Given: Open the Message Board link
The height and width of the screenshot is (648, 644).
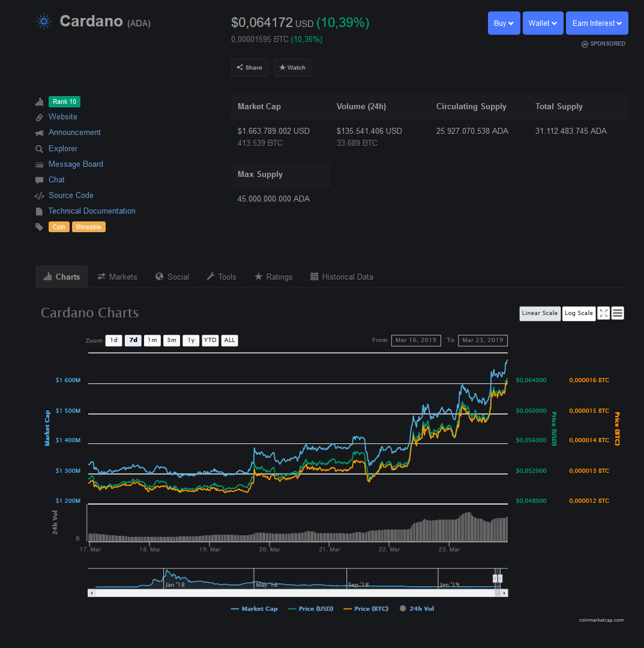Looking at the screenshot, I should (76, 164).
